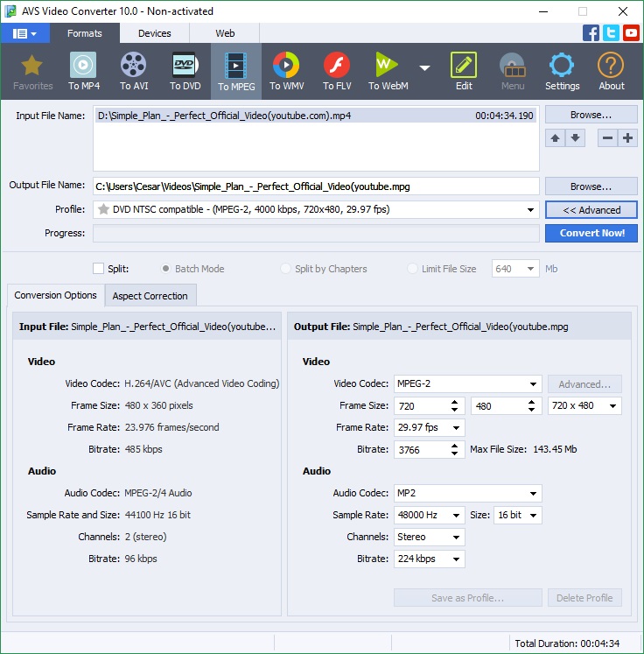Select the To MPEG format
The width and height of the screenshot is (644, 654).
[x=236, y=72]
